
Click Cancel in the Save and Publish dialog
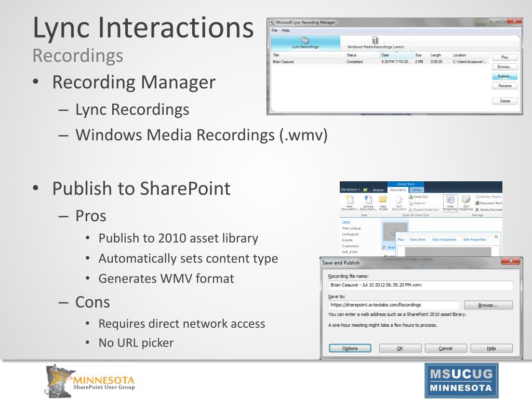pos(445,349)
